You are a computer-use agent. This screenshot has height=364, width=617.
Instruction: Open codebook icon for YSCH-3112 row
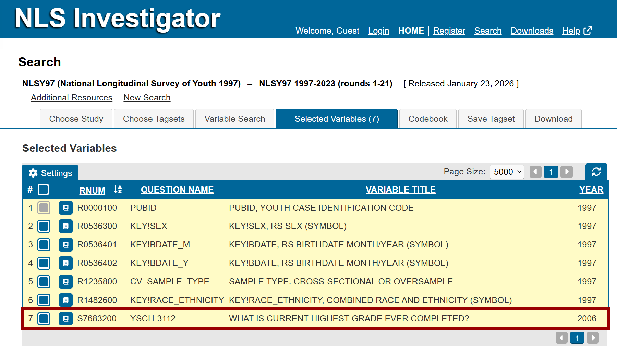click(x=65, y=319)
